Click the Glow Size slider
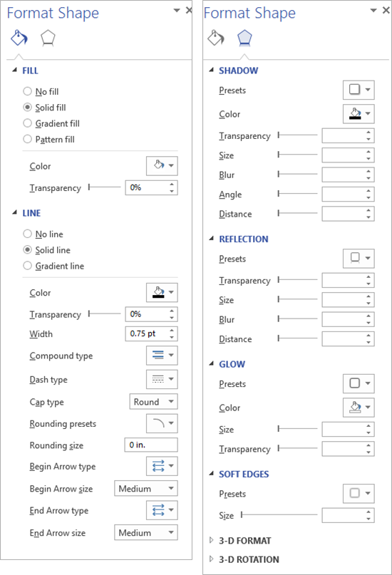The height and width of the screenshot is (575, 392). coord(297,429)
